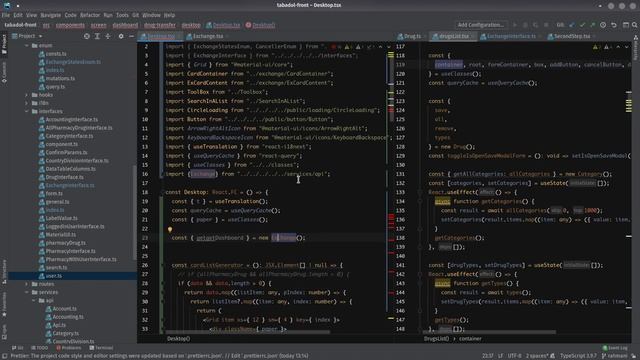This screenshot has width=640, height=360.
Task: Open Project panel settings gear
Action: coord(121,36)
